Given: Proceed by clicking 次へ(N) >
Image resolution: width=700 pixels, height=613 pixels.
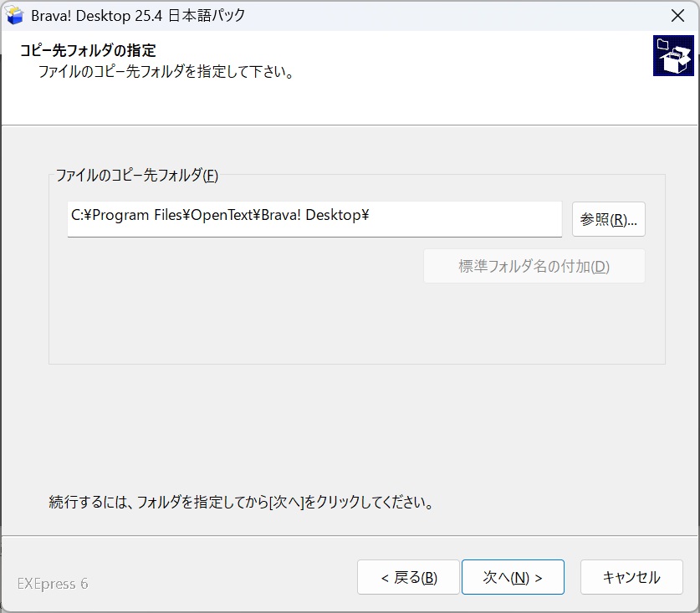Looking at the screenshot, I should 513,577.
